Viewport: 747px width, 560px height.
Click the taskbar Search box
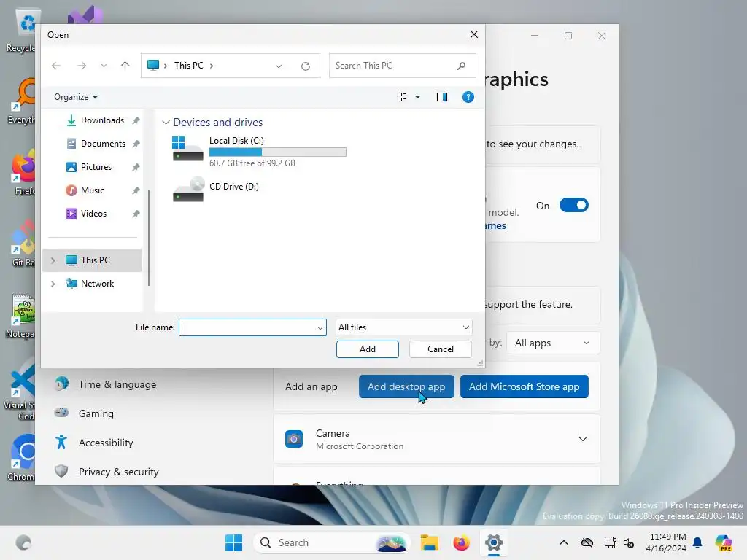coord(332,542)
